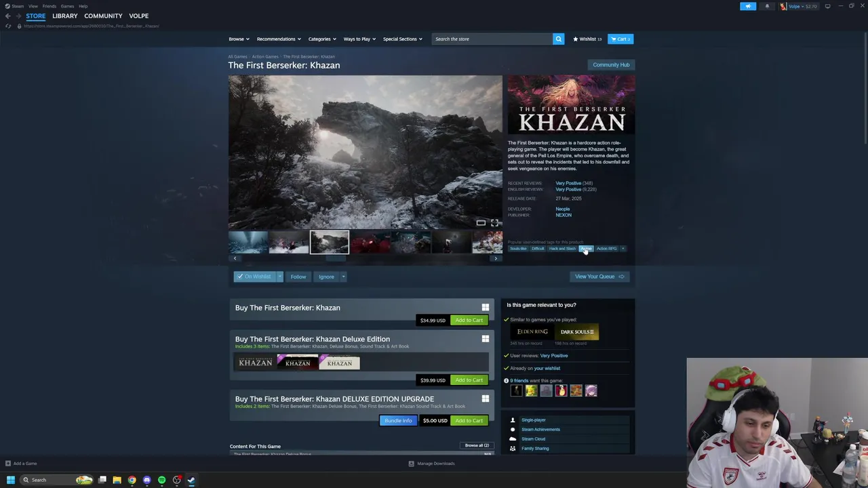This screenshot has height=488, width=868.
Task: Open the Friends menu
Action: tap(50, 6)
